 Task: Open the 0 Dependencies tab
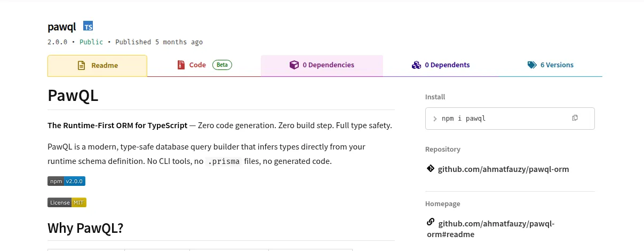tap(322, 65)
